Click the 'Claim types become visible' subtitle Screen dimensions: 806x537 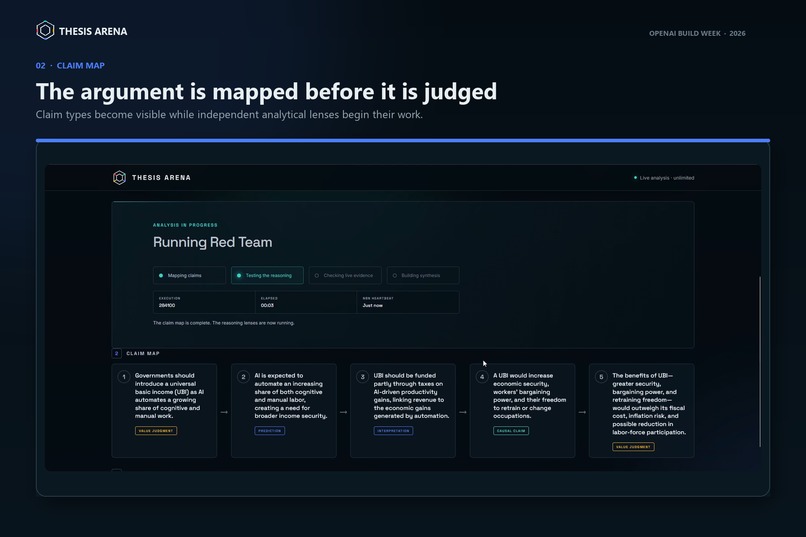[229, 115]
